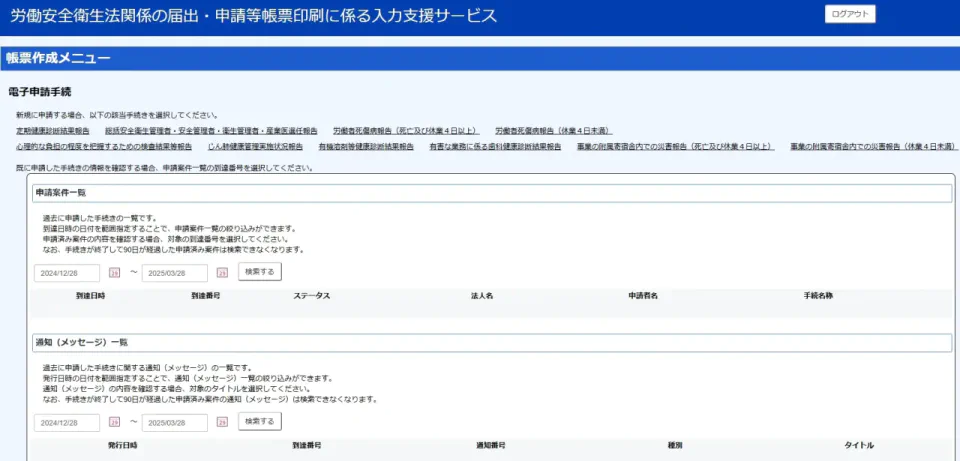Select 総括安全衛生管理者・安全管理者 選任報告 link

pos(211,131)
